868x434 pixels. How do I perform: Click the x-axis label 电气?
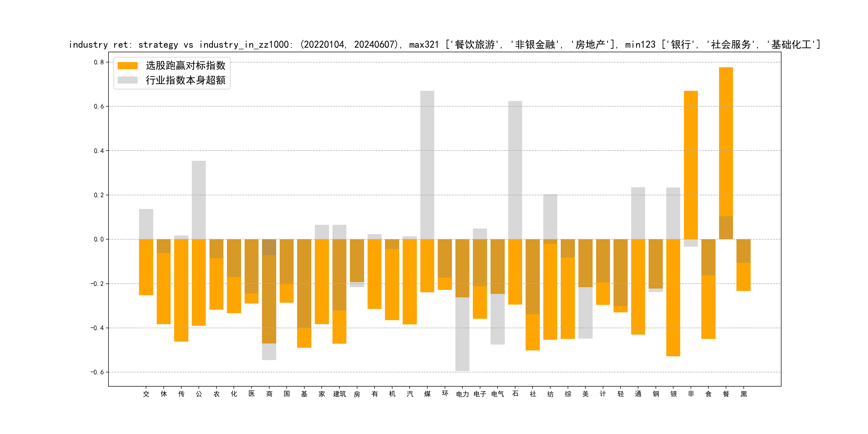(x=497, y=394)
